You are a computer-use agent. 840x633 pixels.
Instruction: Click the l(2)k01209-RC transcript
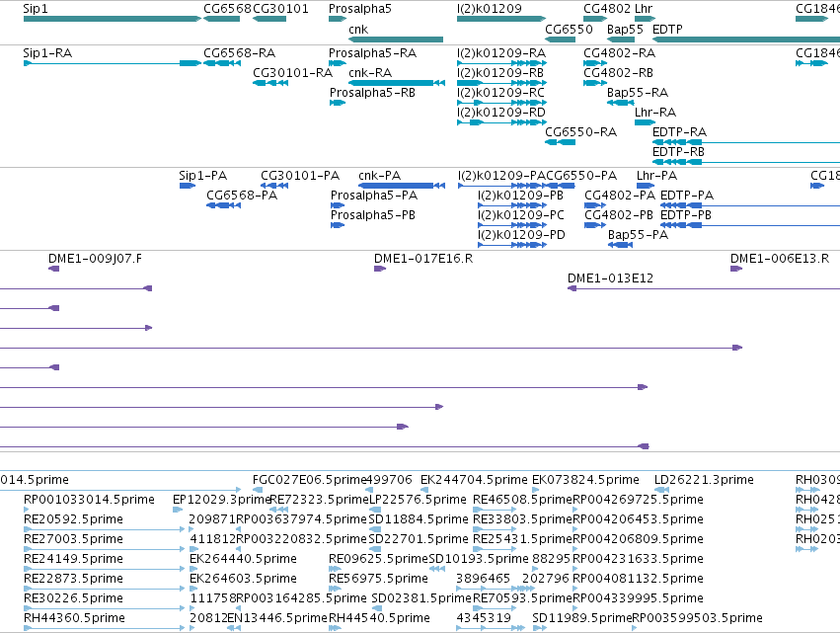[x=502, y=103]
